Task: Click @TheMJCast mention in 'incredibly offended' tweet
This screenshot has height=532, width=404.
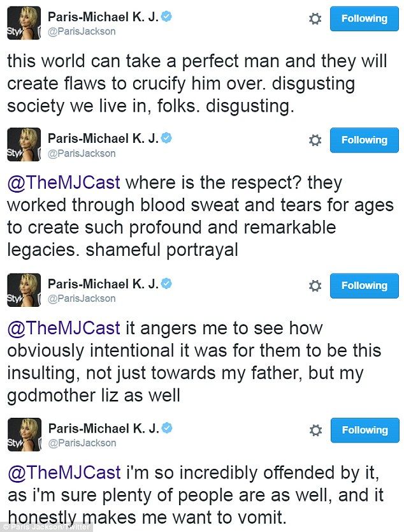Action: point(63,473)
